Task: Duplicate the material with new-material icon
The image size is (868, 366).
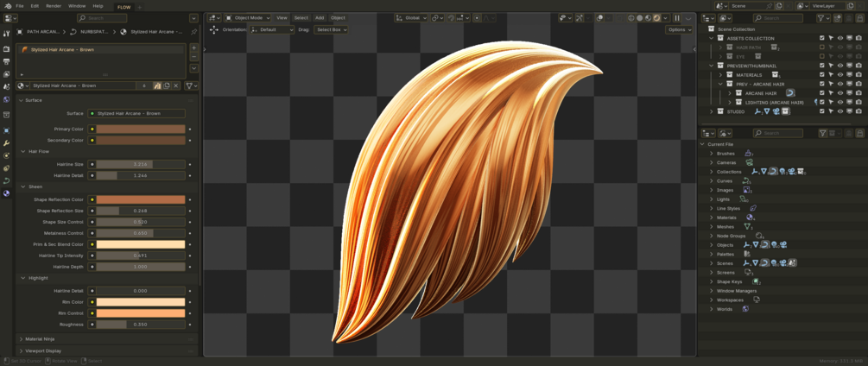Action: click(167, 85)
